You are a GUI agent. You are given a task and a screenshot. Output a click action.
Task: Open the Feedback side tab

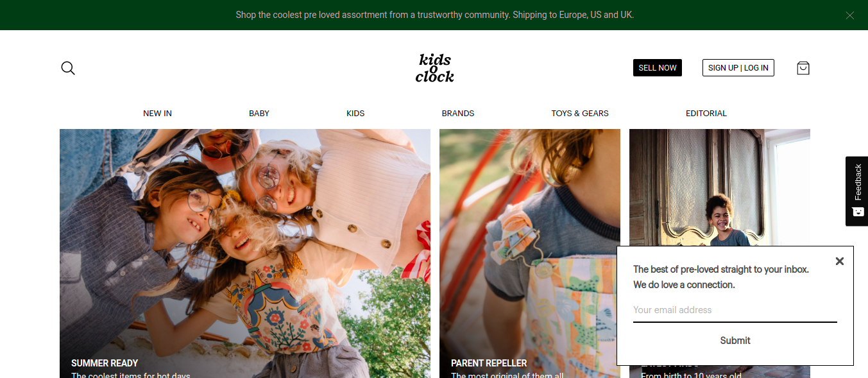[857, 191]
